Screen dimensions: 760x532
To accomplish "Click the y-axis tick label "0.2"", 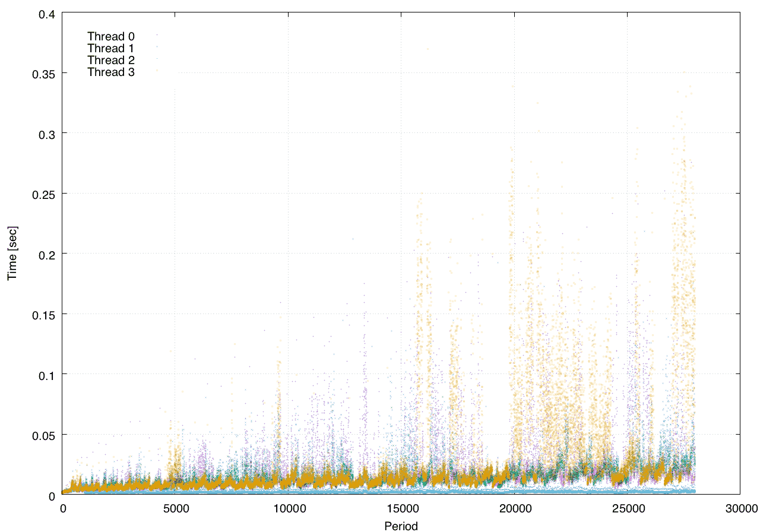I will [46, 254].
